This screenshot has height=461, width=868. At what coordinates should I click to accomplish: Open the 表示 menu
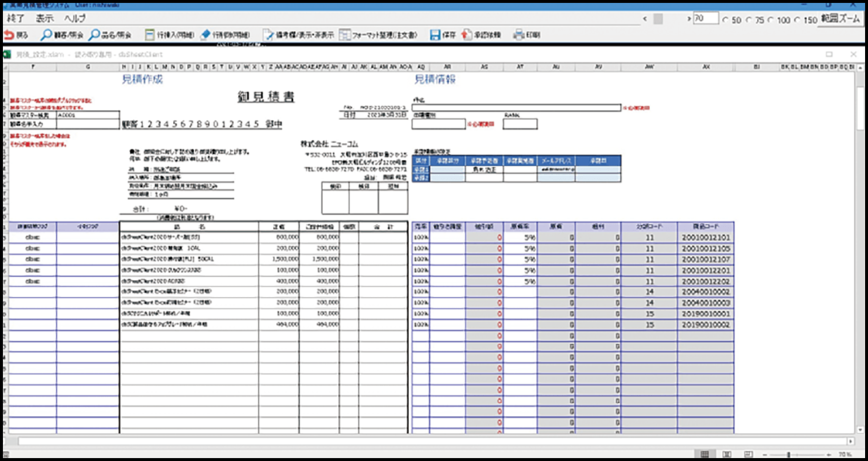45,18
